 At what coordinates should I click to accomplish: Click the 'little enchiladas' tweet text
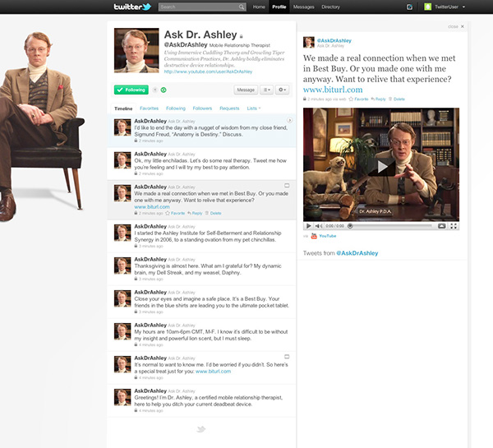pos(210,164)
